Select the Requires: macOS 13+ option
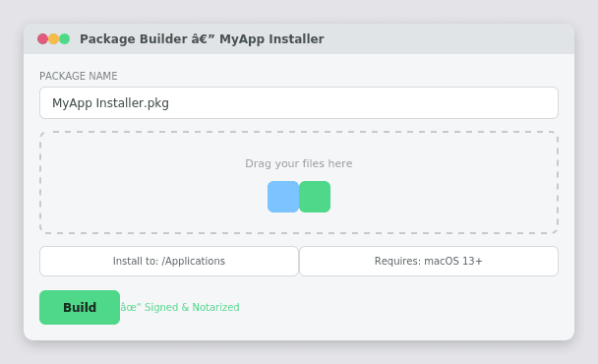The image size is (598, 364). pyautogui.click(x=429, y=261)
